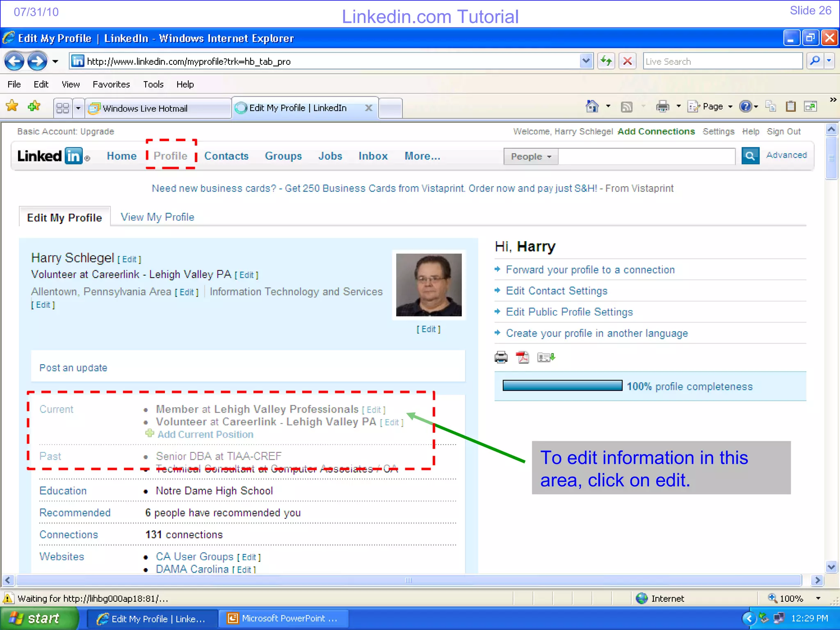Go forward with the browser Forward arrow

pyautogui.click(x=37, y=62)
